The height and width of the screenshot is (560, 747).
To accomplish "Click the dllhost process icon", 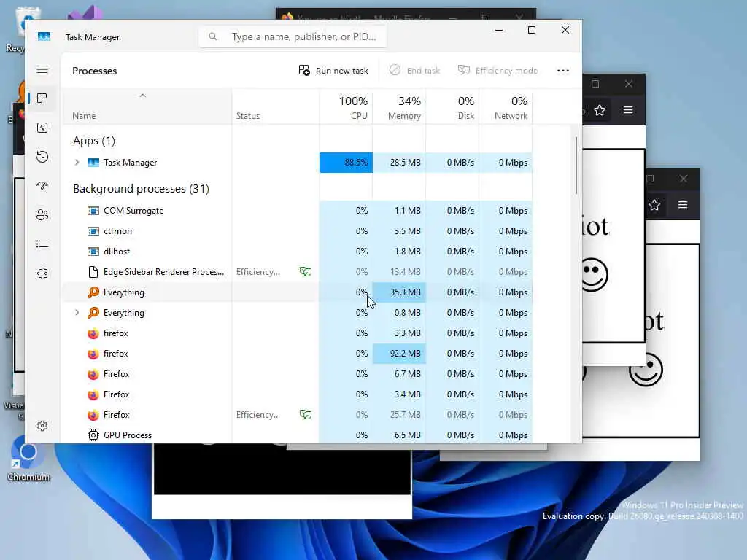I will (93, 252).
